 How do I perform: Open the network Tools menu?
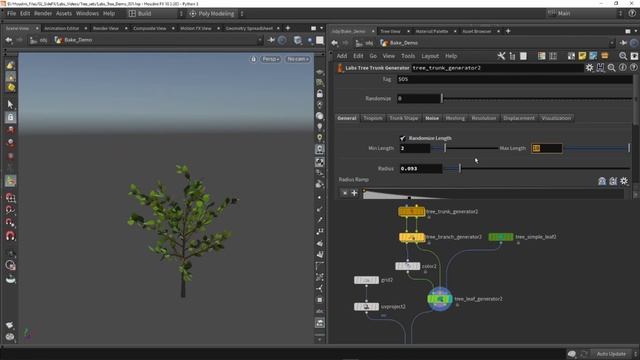pos(408,56)
